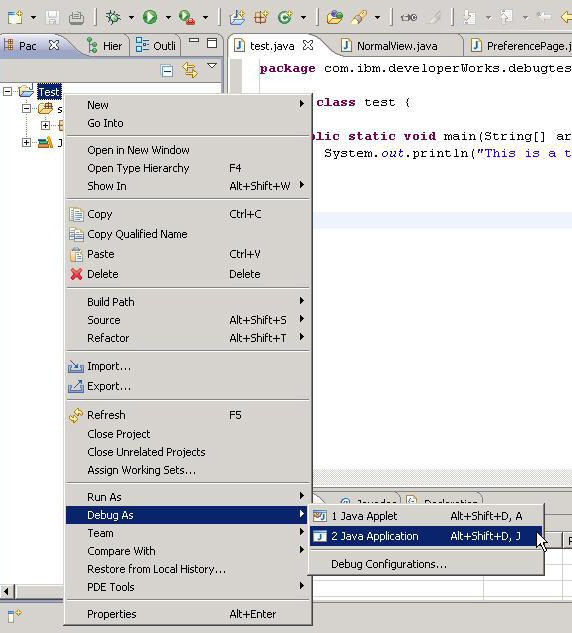Expand the JRE library tree node
572x633 pixels.
pos(26,142)
